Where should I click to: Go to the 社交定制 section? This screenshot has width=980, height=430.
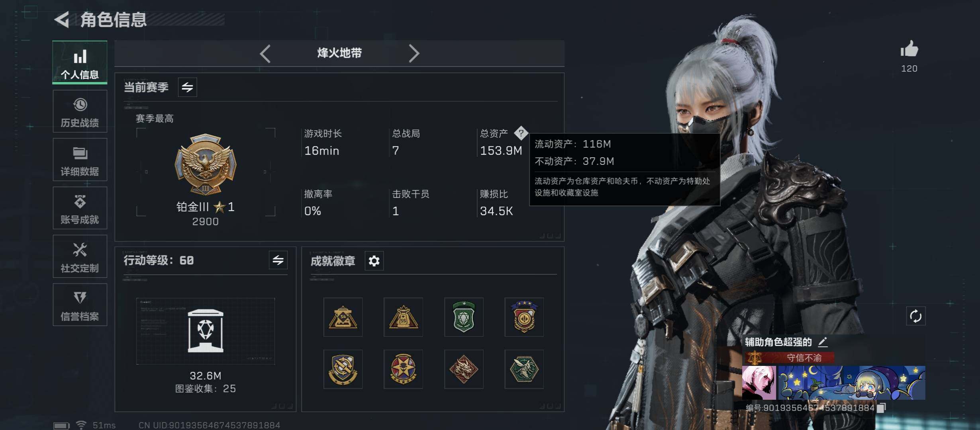tap(80, 257)
